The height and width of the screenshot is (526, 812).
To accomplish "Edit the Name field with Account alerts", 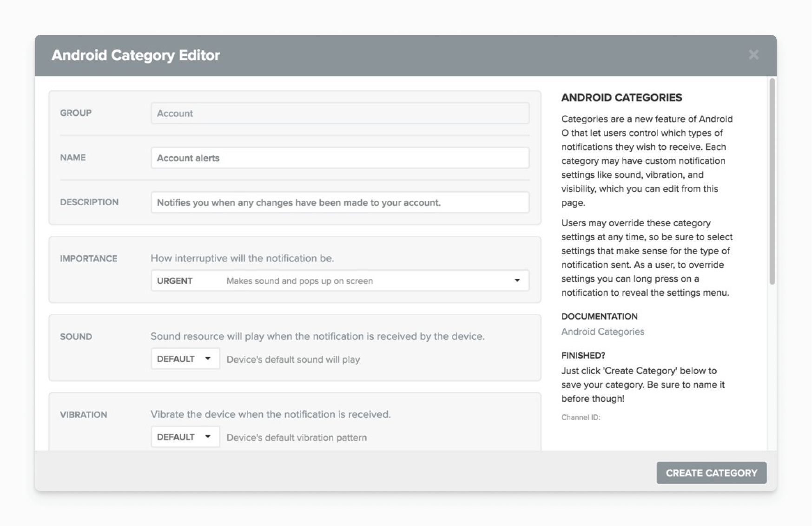I will [340, 158].
